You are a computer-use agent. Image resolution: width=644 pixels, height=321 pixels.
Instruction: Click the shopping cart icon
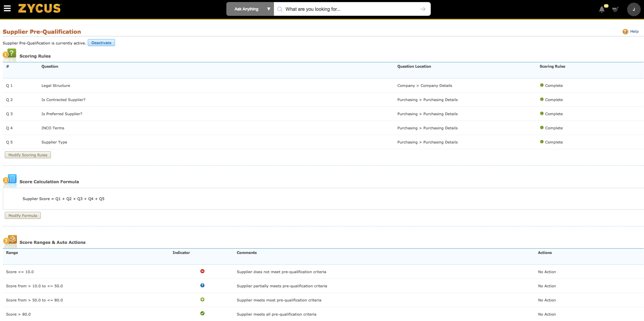(615, 9)
